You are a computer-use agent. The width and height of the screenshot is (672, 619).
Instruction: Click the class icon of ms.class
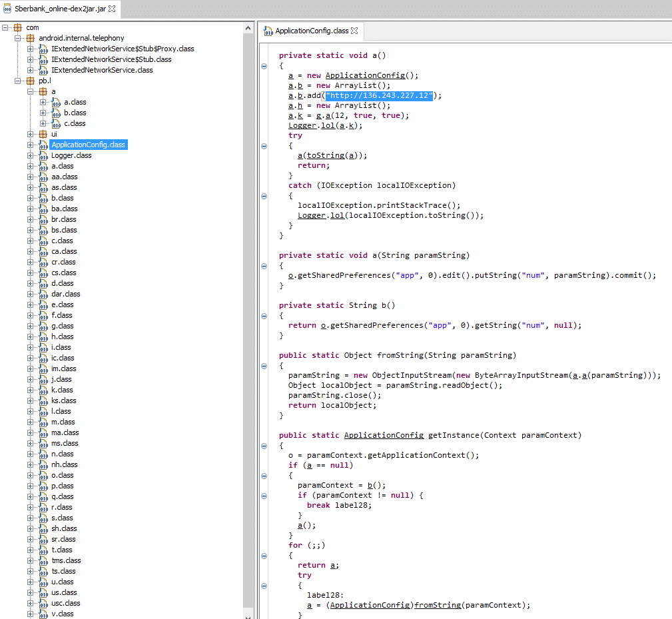point(43,444)
